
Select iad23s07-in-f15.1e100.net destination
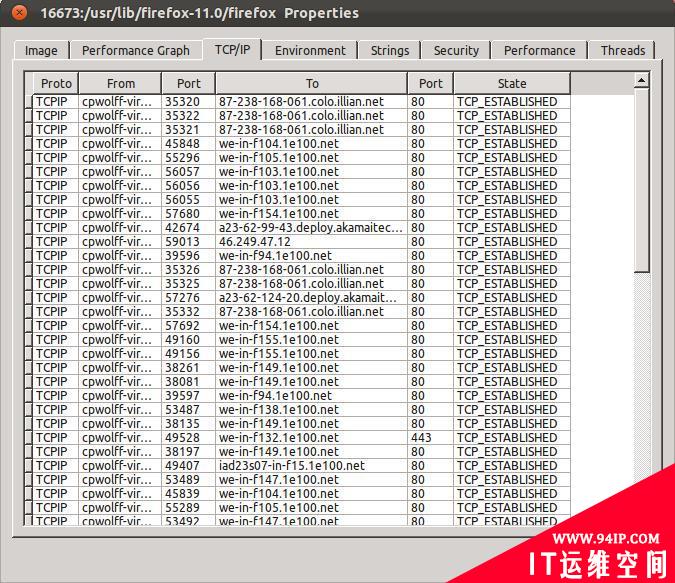311,465
